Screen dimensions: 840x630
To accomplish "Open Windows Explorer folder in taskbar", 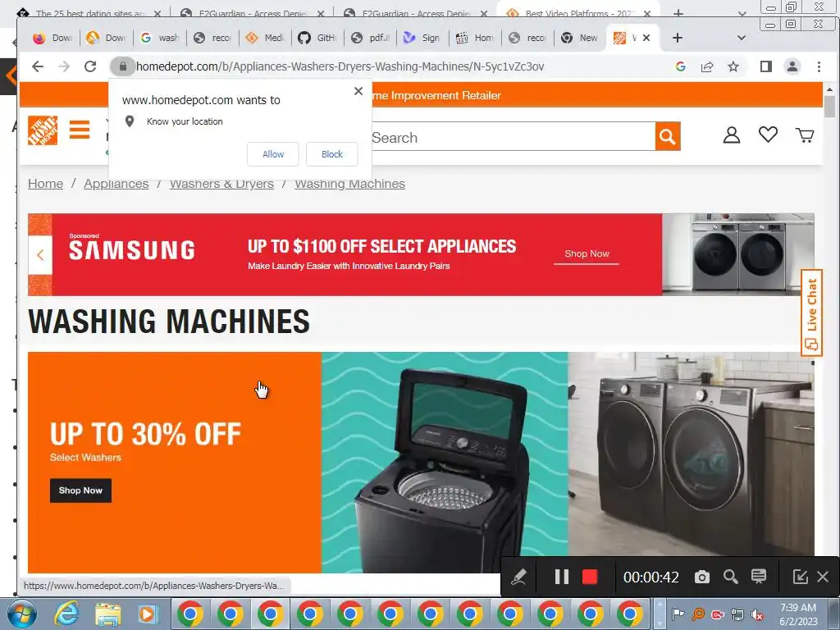I will point(107,614).
